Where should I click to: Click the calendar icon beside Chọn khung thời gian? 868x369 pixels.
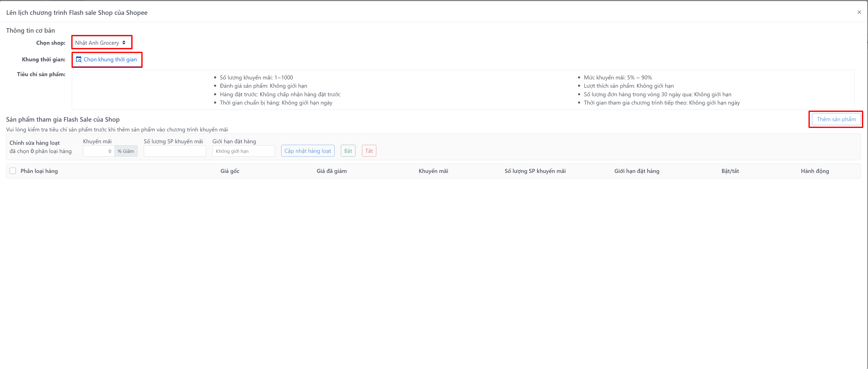point(79,59)
